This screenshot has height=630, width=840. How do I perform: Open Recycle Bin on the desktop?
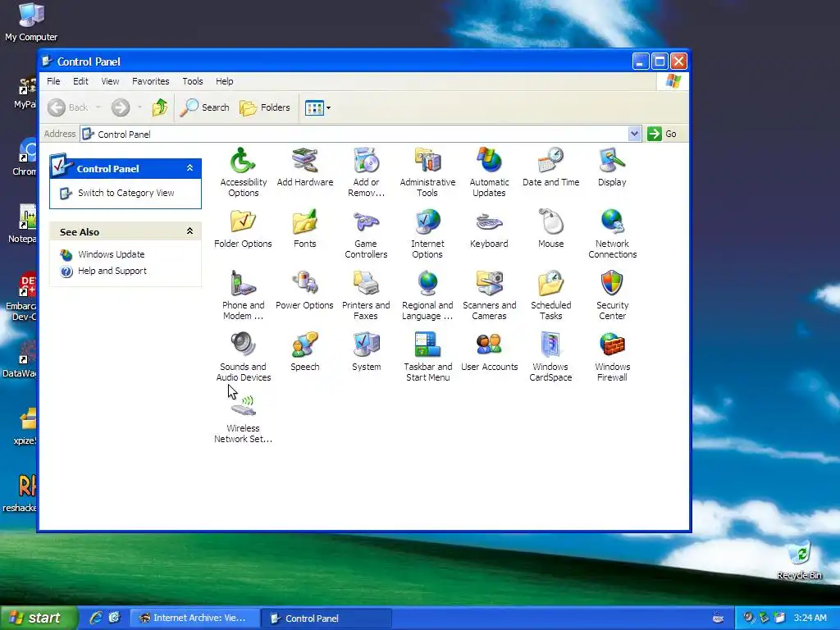[799, 559]
